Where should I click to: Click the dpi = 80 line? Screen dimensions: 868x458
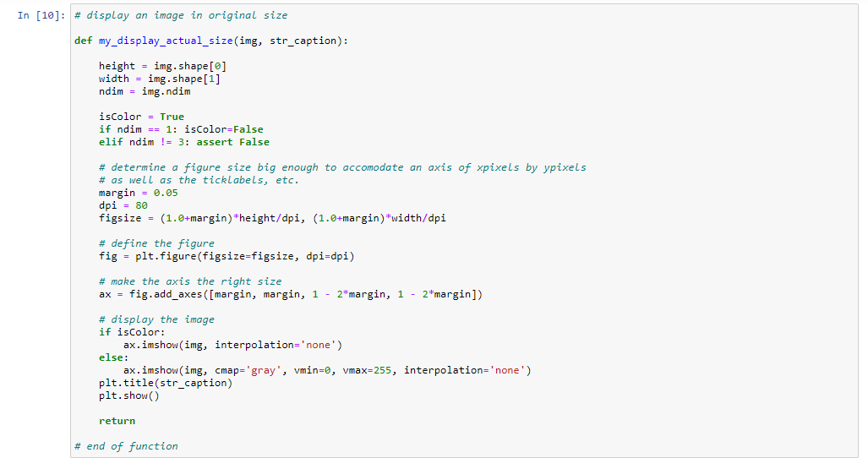(123, 206)
